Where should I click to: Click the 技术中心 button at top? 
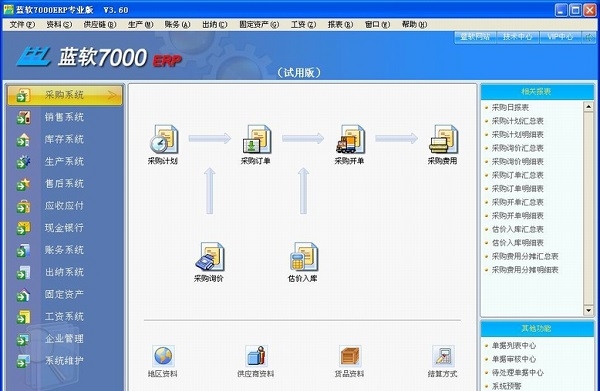[517, 37]
